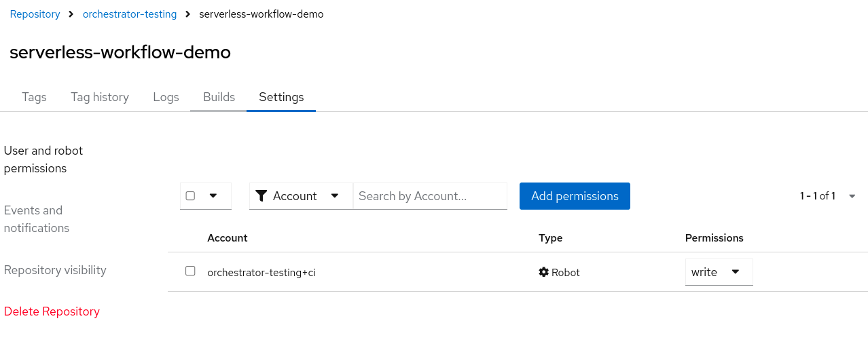
Task: Go to the Logs tab
Action: click(x=166, y=97)
